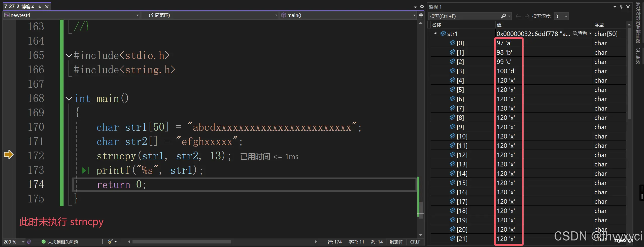Click the value 99 'c' of element [2]
The height and width of the screenshot is (247, 644).
pyautogui.click(x=504, y=62)
